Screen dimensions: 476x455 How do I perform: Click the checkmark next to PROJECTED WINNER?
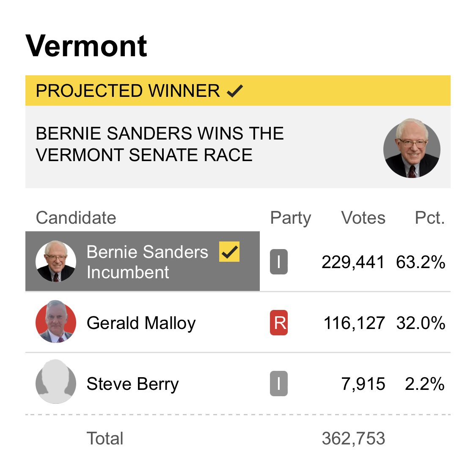(x=235, y=90)
